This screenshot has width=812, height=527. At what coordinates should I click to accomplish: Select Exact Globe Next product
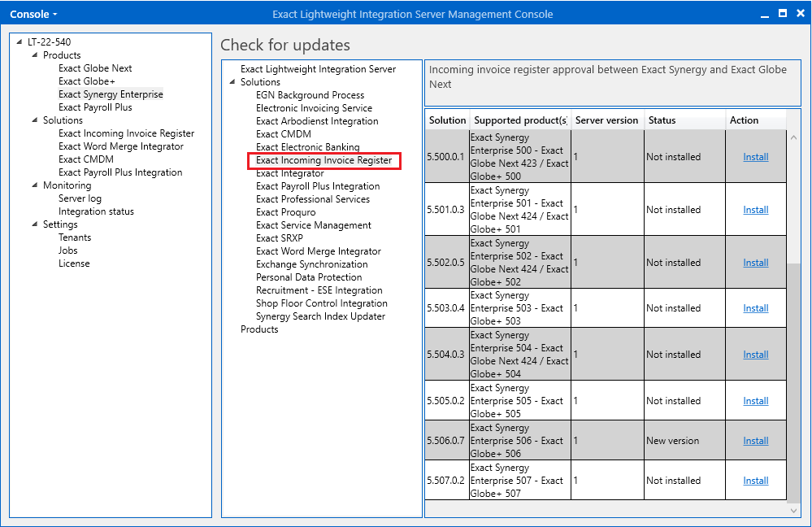coord(95,68)
